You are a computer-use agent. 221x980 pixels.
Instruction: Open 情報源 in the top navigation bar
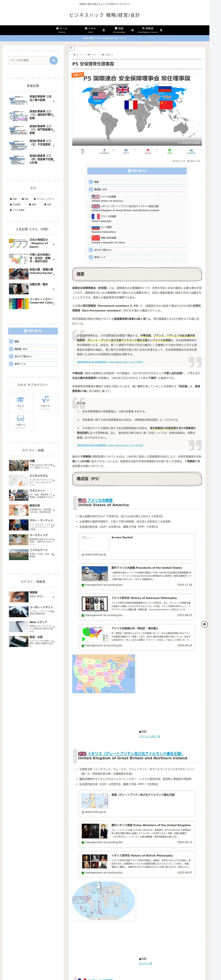click(148, 30)
